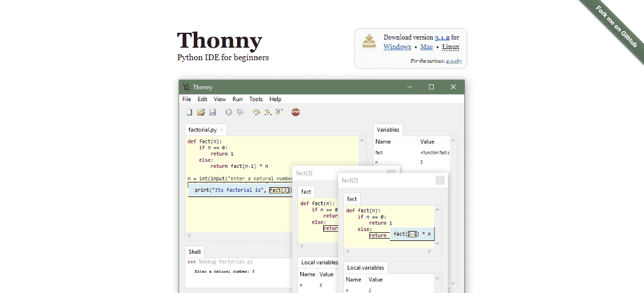644x293 pixels.
Task: Click the Save floppy disk icon
Action: tap(213, 112)
